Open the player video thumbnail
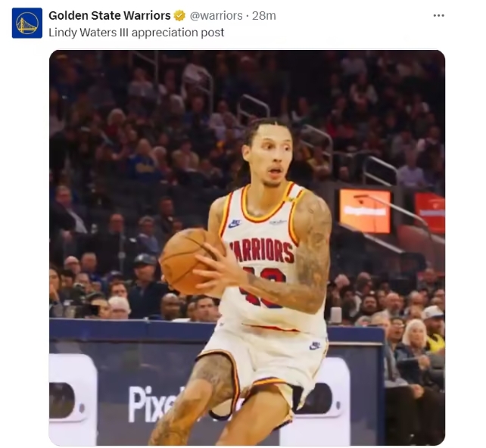This screenshot has width=486, height=448. (x=247, y=247)
